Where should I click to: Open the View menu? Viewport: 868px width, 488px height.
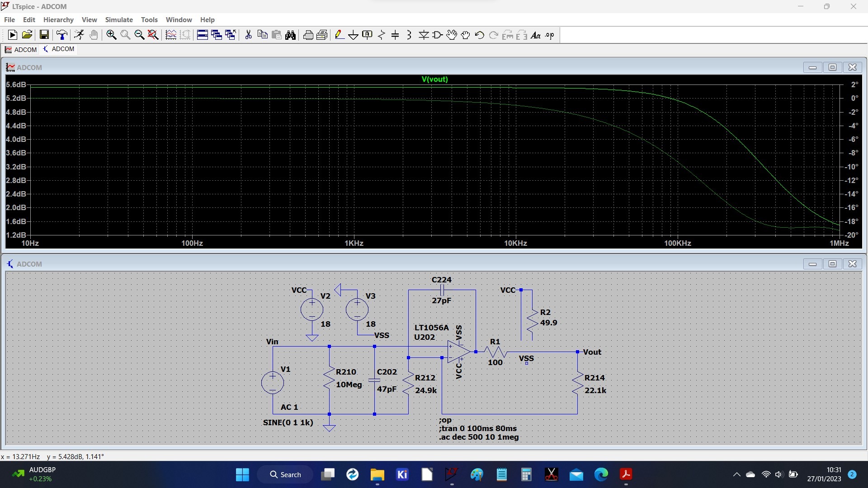point(89,19)
